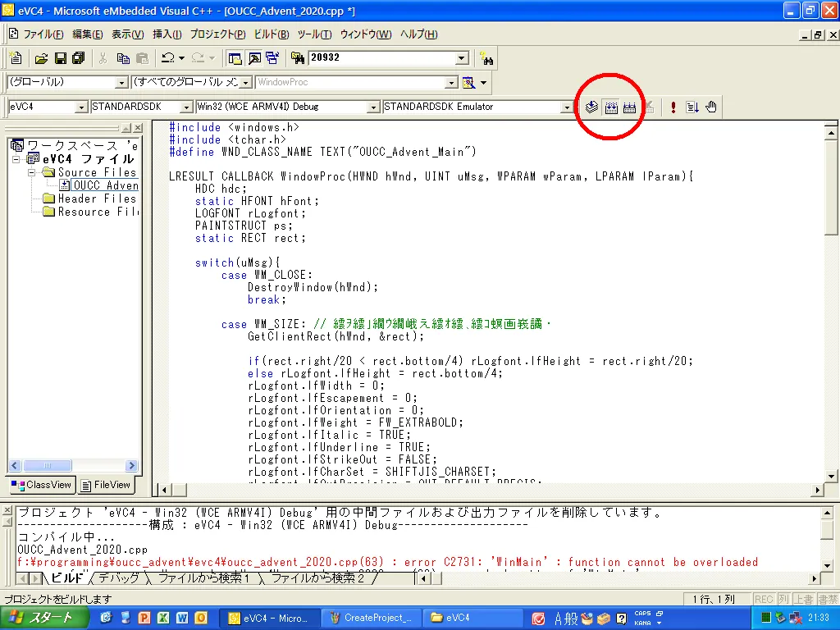Click the Go debug arrow icon
Image resolution: width=840 pixels, height=630 pixels.
pos(692,107)
